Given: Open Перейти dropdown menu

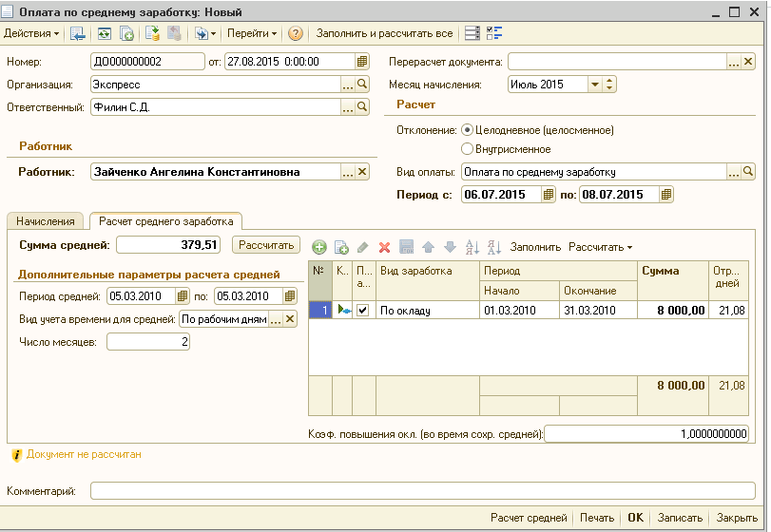Looking at the screenshot, I should pyautogui.click(x=252, y=33).
